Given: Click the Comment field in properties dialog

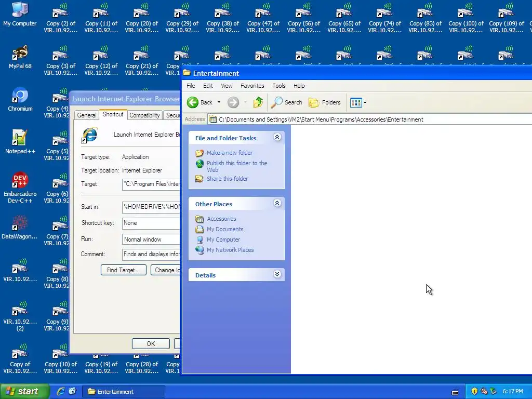Looking at the screenshot, I should pyautogui.click(x=151, y=254).
